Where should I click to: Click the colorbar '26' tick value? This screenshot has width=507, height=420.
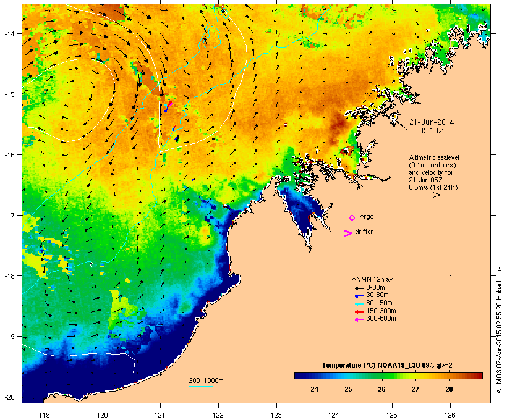pyautogui.click(x=381, y=389)
